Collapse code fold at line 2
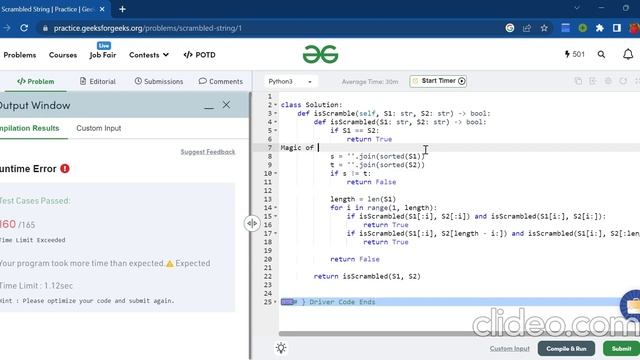The height and width of the screenshot is (360, 640). tap(276, 105)
